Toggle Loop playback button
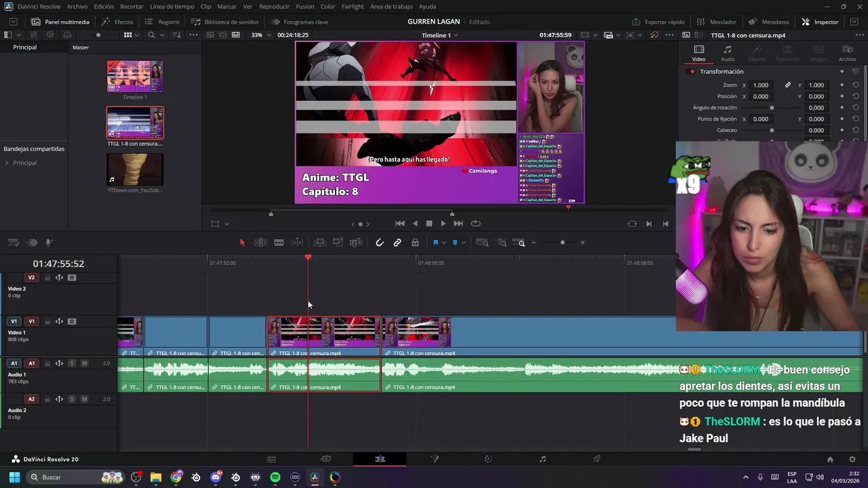 (x=476, y=224)
